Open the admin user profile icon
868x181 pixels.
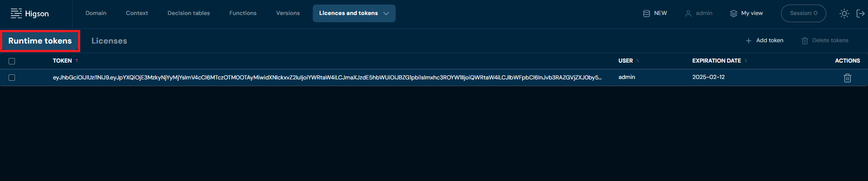point(688,13)
